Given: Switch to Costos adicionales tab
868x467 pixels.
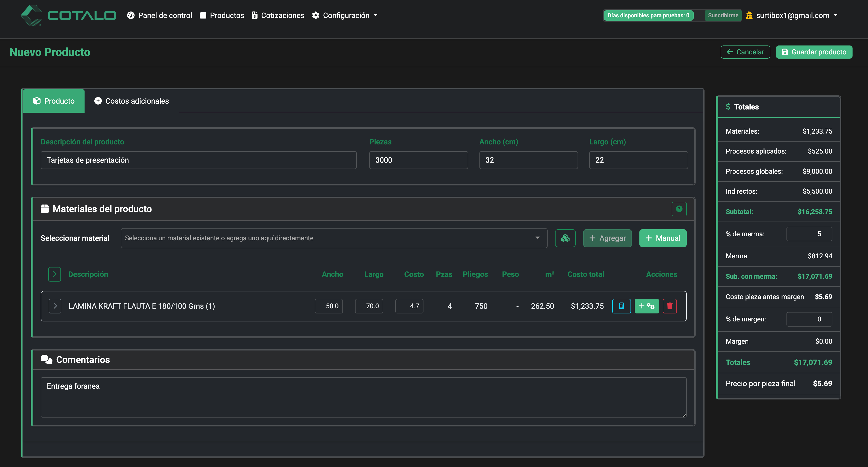Looking at the screenshot, I should (x=132, y=101).
